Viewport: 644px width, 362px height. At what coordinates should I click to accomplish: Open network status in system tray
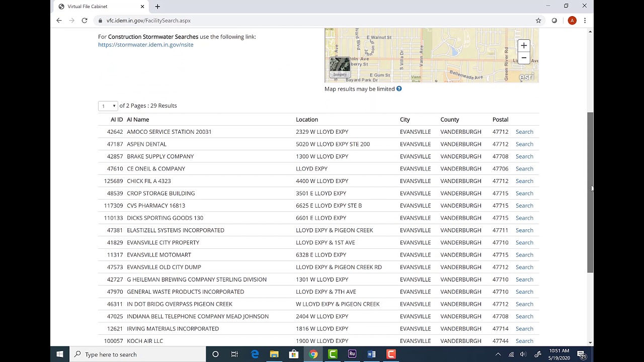[x=511, y=354]
